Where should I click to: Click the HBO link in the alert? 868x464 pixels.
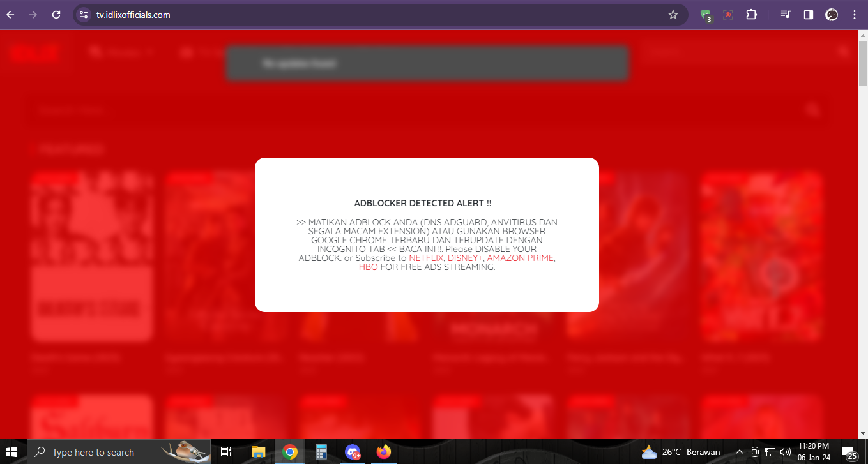click(x=368, y=267)
